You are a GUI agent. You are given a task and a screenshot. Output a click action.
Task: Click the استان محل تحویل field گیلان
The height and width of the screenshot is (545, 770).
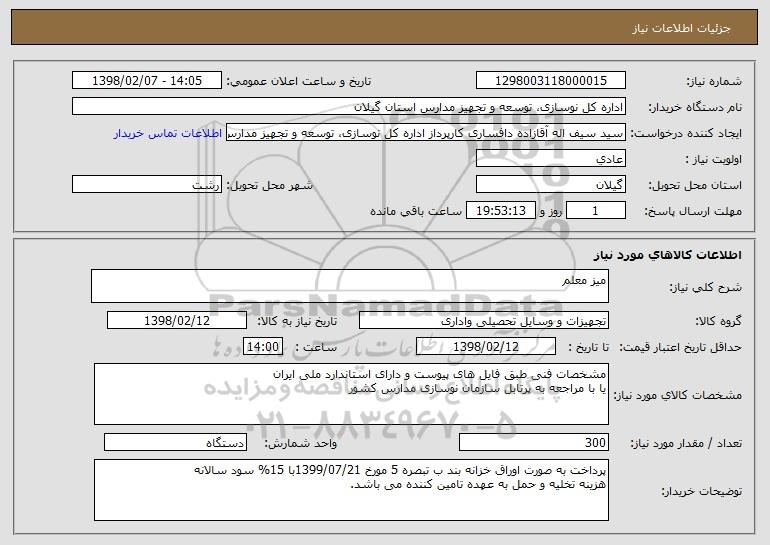[x=551, y=185]
